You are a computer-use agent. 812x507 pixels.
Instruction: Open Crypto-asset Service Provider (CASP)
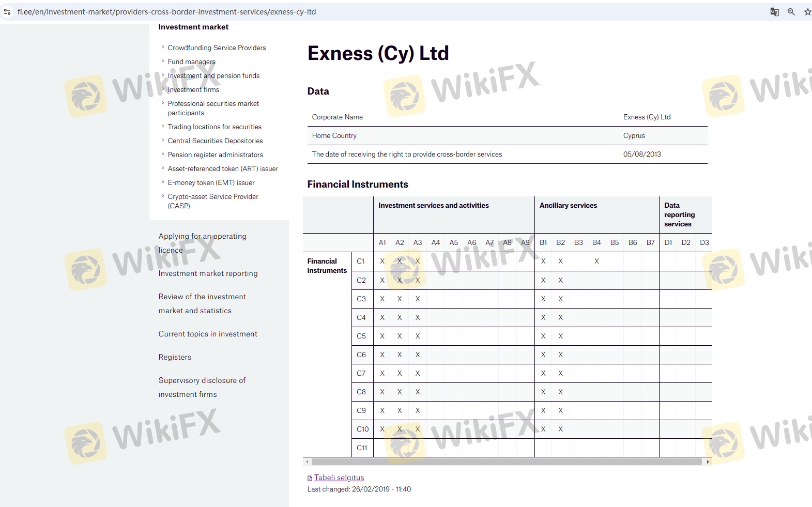[x=212, y=201]
